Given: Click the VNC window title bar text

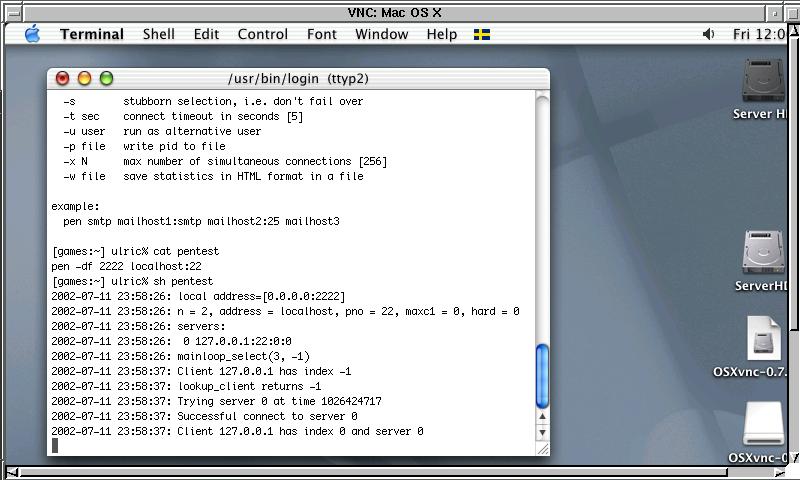Looking at the screenshot, I should pyautogui.click(x=394, y=13).
